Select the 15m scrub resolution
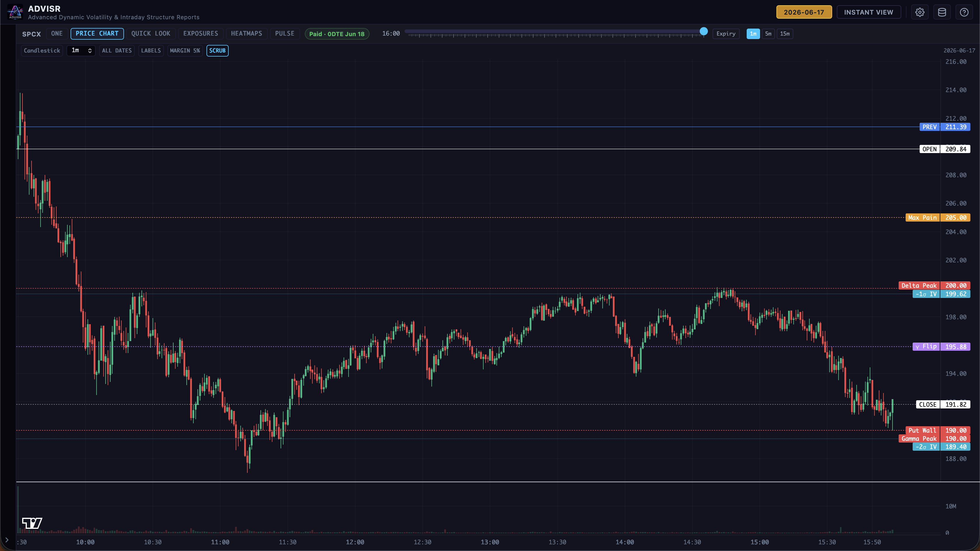This screenshot has width=980, height=551. coord(785,34)
